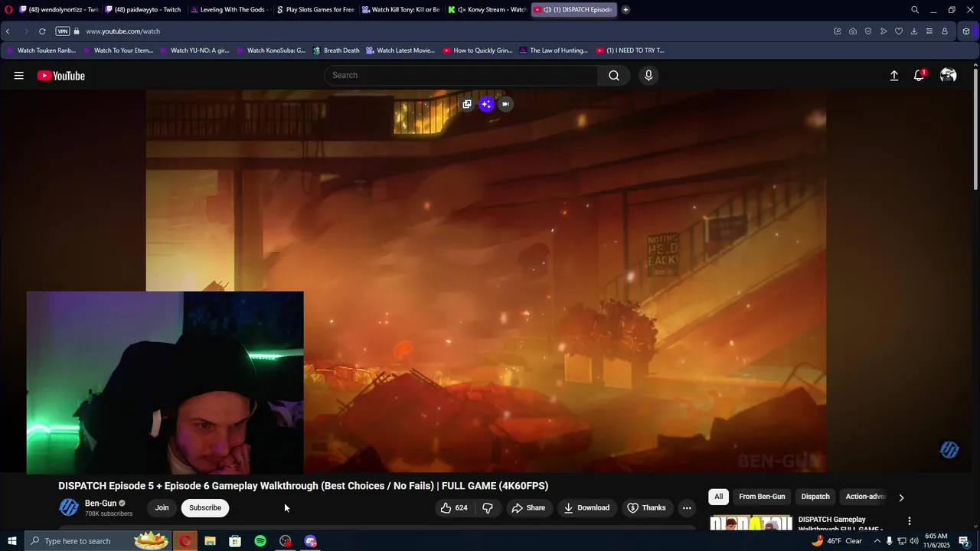Open File Explorer from the taskbar
The image size is (980, 551).
point(210,541)
